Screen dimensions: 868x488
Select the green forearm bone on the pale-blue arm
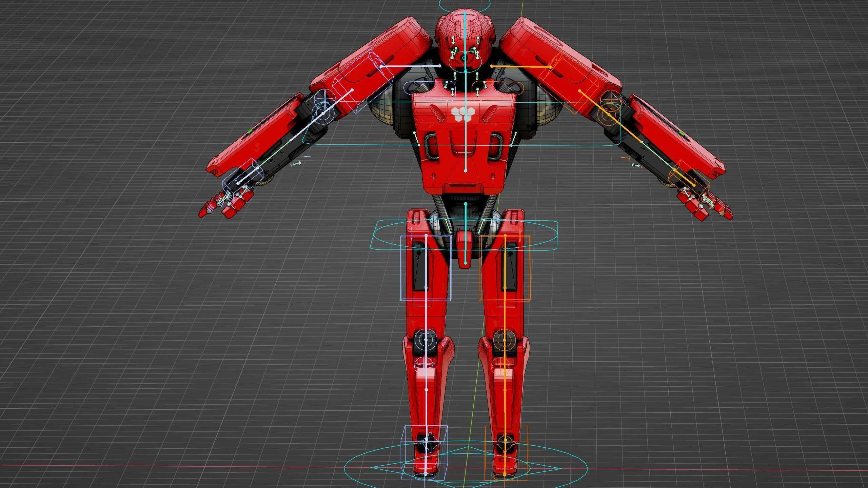coord(274,154)
